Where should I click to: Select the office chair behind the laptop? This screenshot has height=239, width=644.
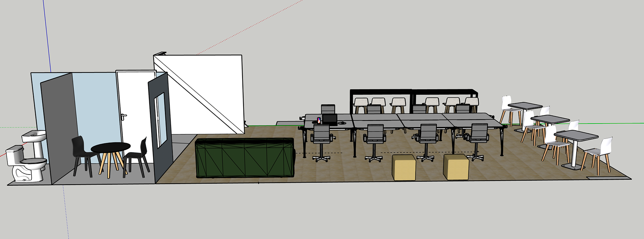coord(328,109)
